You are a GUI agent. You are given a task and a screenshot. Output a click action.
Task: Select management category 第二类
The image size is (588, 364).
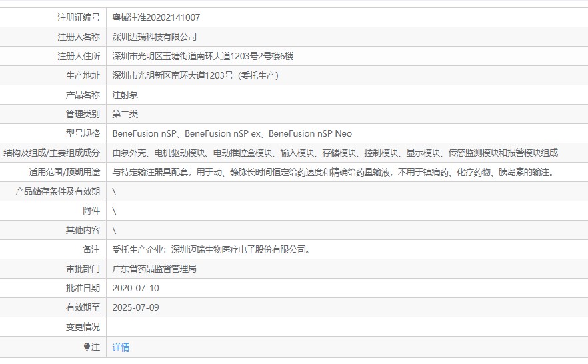[x=125, y=115]
